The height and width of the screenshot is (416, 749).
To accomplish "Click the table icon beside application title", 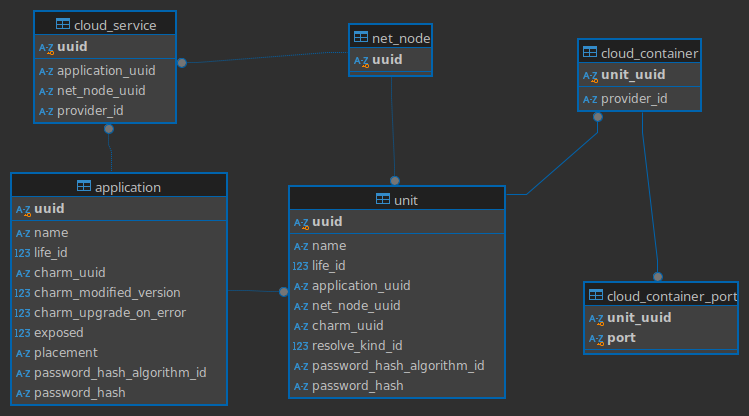I will click(x=84, y=186).
